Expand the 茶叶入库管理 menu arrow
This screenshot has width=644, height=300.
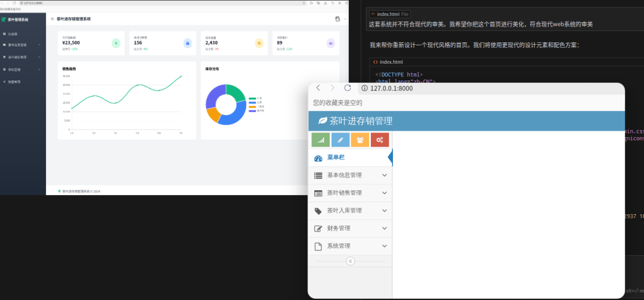tap(385, 211)
